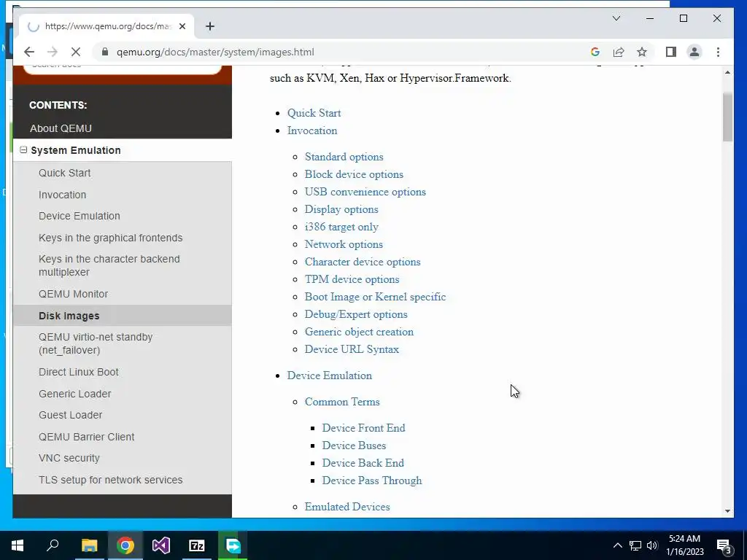Collapse the System Emulation section

click(23, 150)
